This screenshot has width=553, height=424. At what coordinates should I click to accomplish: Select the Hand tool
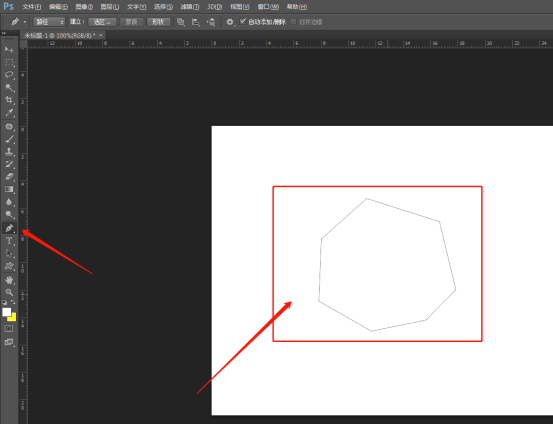pos(9,280)
